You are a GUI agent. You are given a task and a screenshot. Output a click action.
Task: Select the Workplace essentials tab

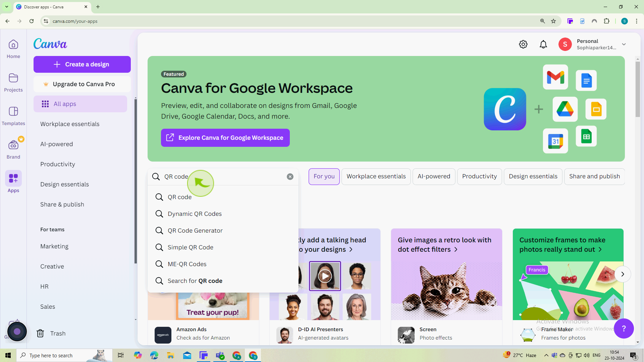pos(376,176)
